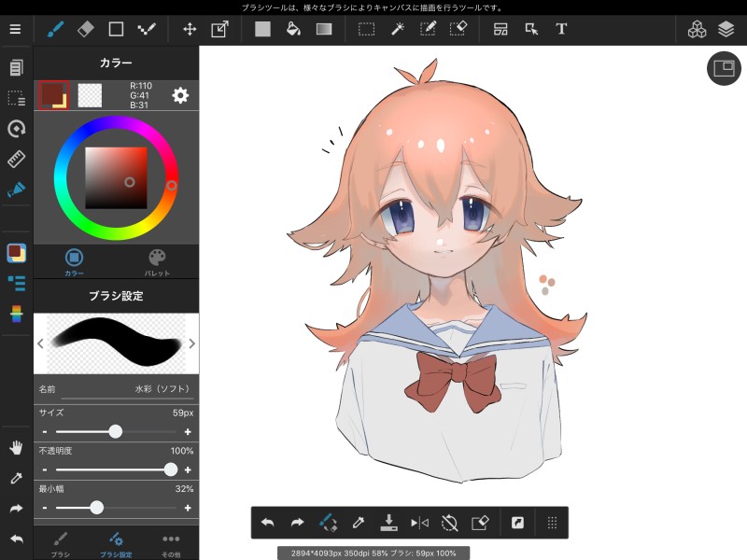The image size is (747, 560).
Task: Select the Gradient tool
Action: click(324, 29)
